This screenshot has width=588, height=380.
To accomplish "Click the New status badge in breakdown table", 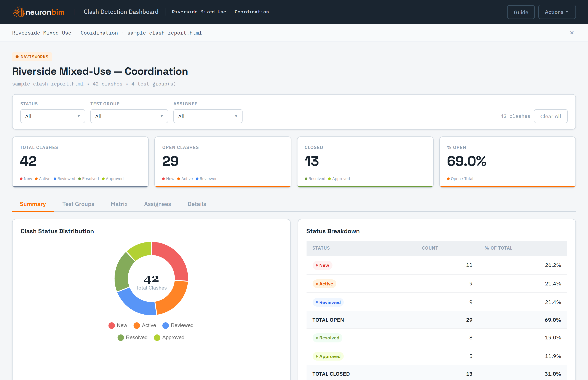I will point(322,265).
